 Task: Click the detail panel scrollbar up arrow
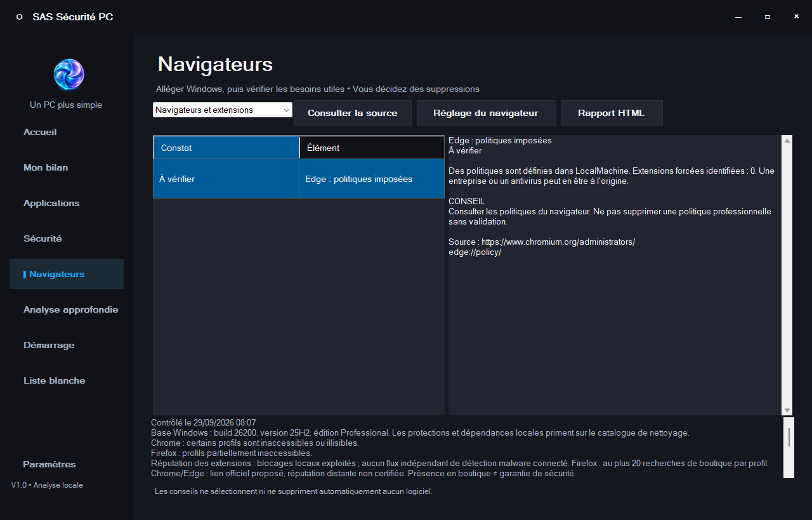click(x=787, y=141)
